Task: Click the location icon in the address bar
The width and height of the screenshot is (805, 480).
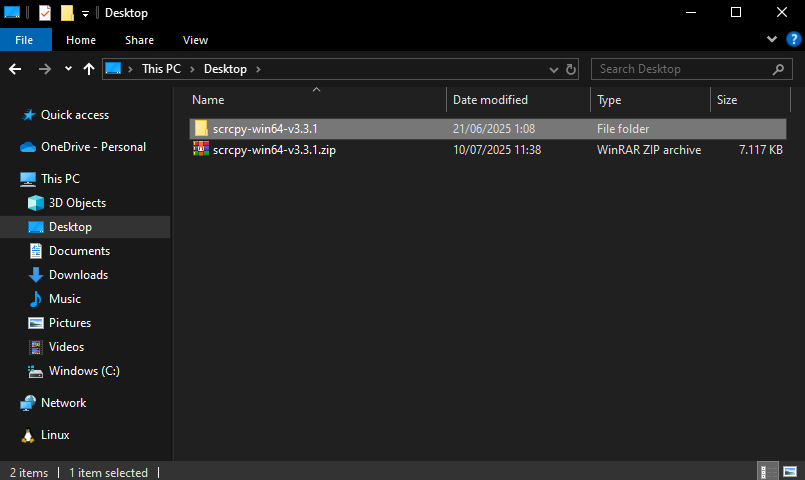Action: tap(113, 69)
